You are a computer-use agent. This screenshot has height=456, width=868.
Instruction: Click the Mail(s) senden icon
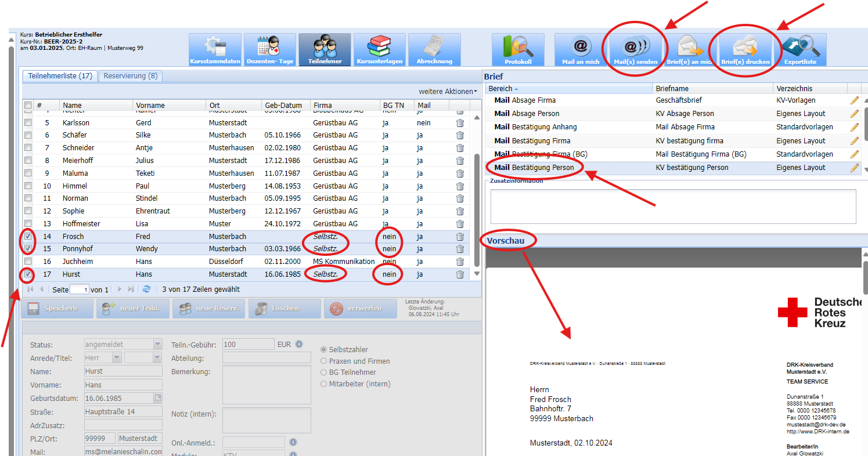pyautogui.click(x=635, y=49)
